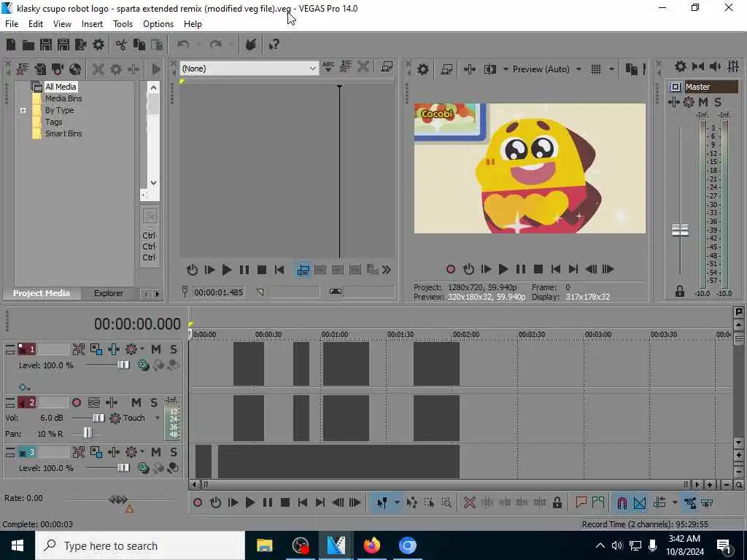Image resolution: width=747 pixels, height=560 pixels.
Task: Toggle Master bus Mute M button
Action: click(x=703, y=102)
